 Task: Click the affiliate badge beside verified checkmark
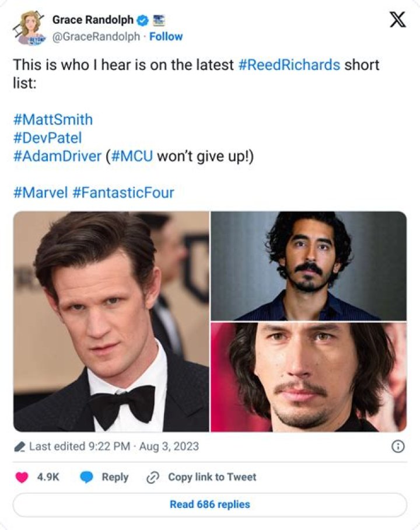point(158,20)
